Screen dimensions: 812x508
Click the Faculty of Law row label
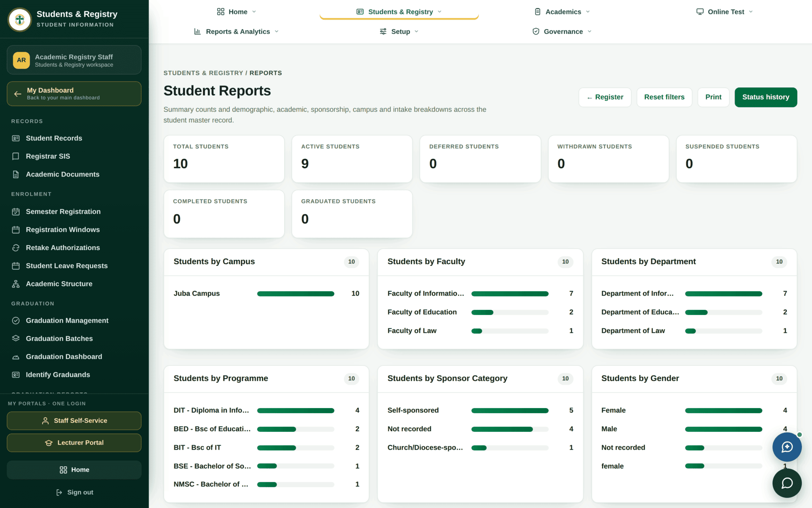click(412, 331)
